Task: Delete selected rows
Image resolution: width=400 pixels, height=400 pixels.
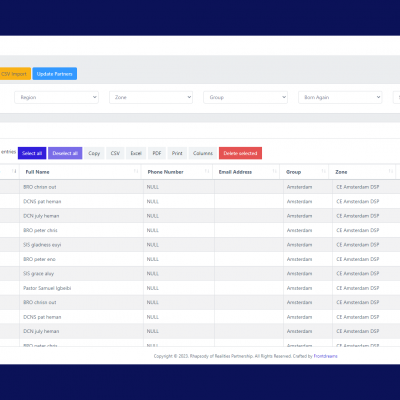Action: 240,153
